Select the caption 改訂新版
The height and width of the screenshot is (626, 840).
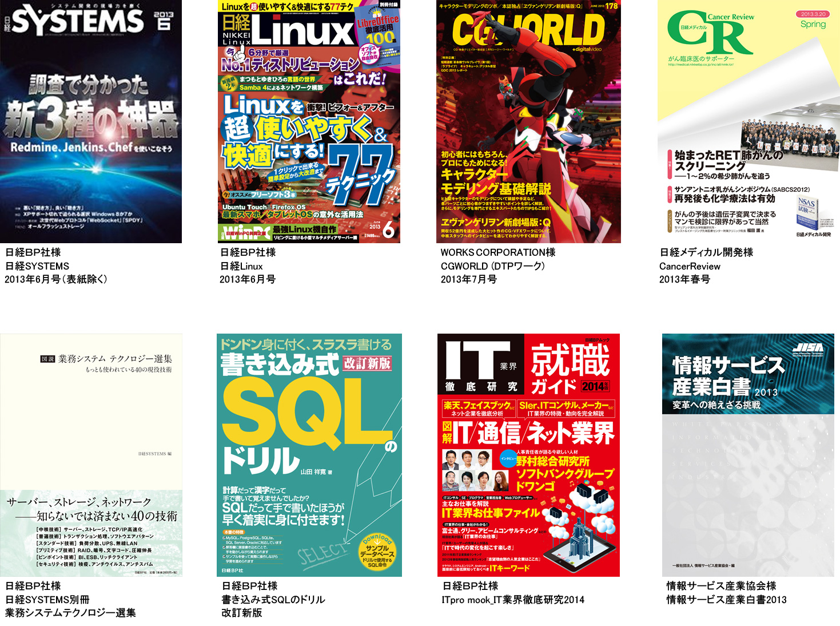[242, 613]
